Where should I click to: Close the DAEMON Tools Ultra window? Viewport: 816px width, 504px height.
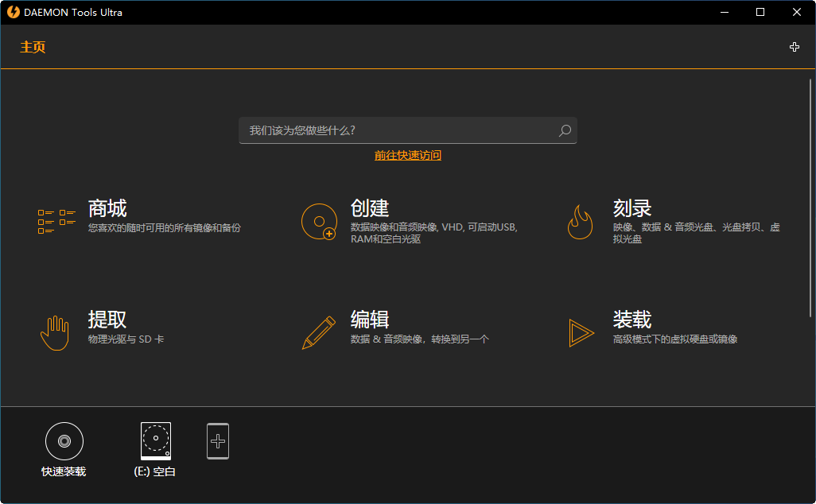[797, 12]
